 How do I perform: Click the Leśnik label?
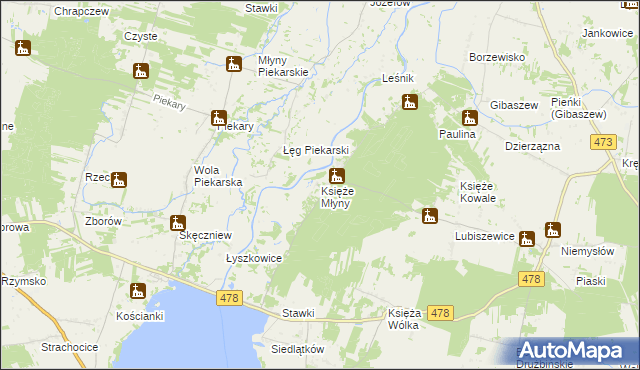pos(398,78)
